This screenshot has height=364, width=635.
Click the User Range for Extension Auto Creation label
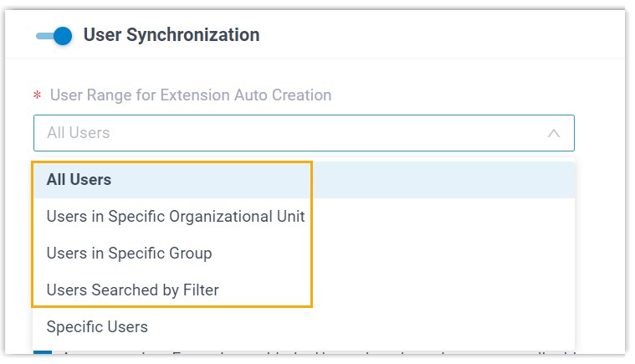(191, 95)
